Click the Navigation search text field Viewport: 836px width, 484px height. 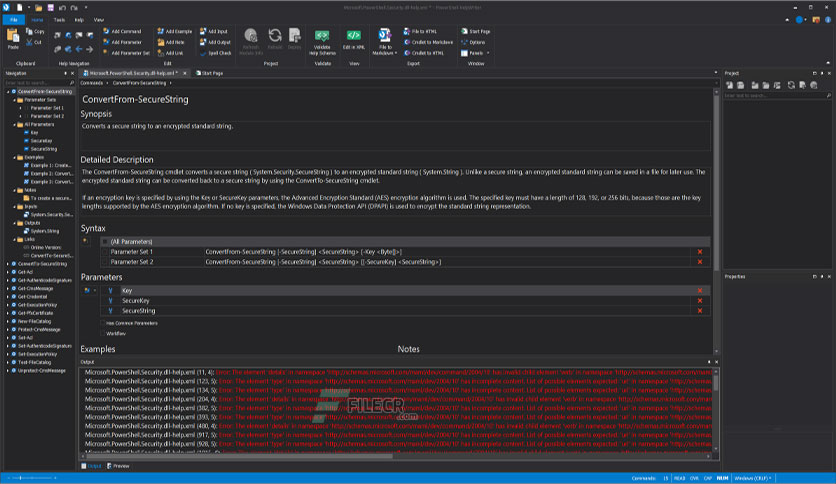tap(36, 83)
